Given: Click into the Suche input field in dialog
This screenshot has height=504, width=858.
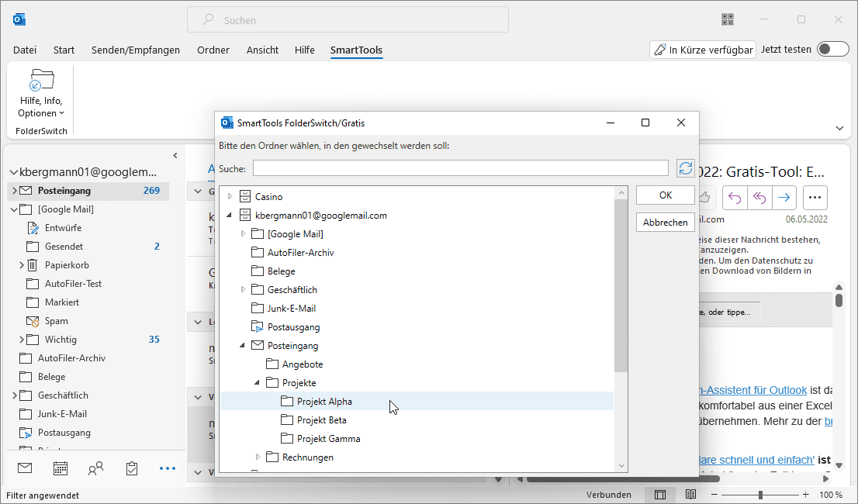Looking at the screenshot, I should pyautogui.click(x=460, y=168).
